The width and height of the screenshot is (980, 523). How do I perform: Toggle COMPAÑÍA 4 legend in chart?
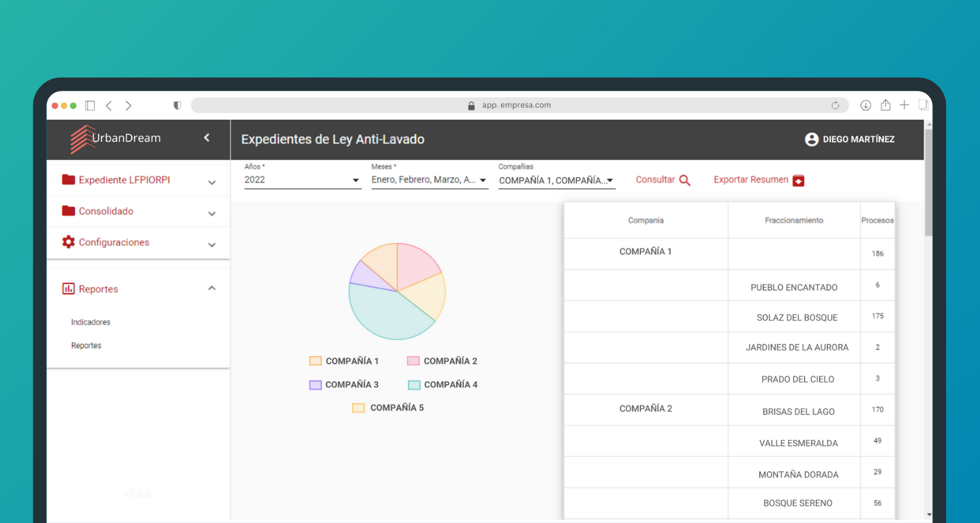442,384
